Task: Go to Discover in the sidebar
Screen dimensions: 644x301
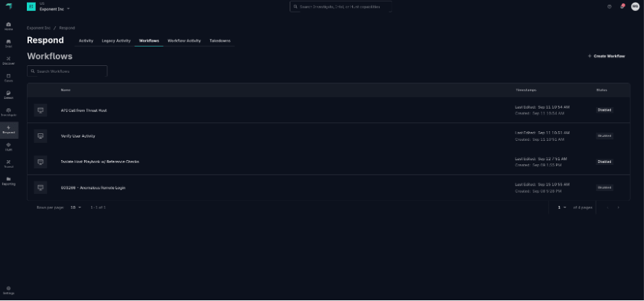Action: (9, 60)
